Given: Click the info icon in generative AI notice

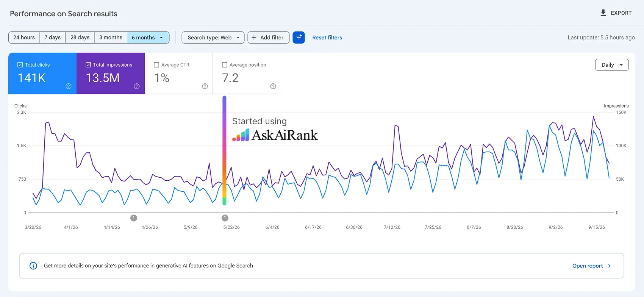Looking at the screenshot, I should 33,266.
